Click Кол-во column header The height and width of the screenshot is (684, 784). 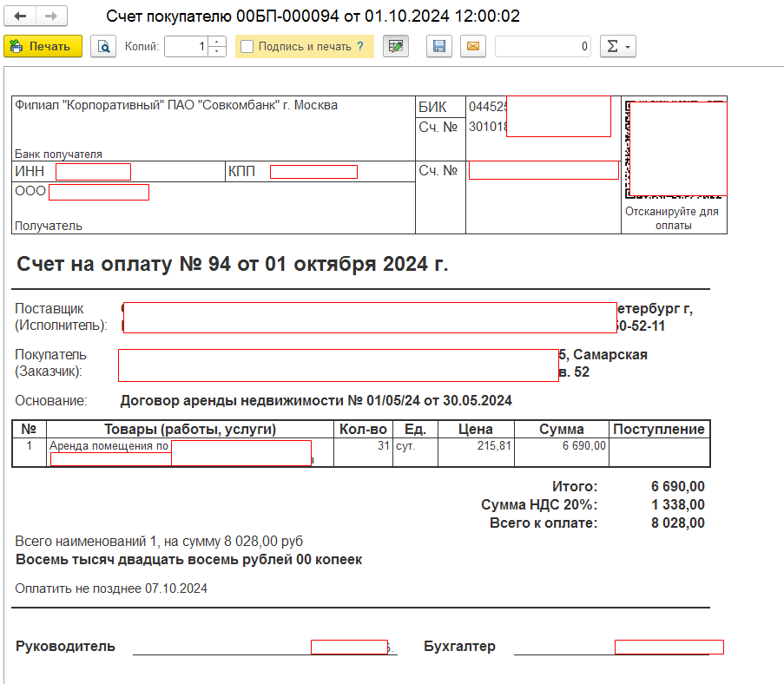pos(363,430)
